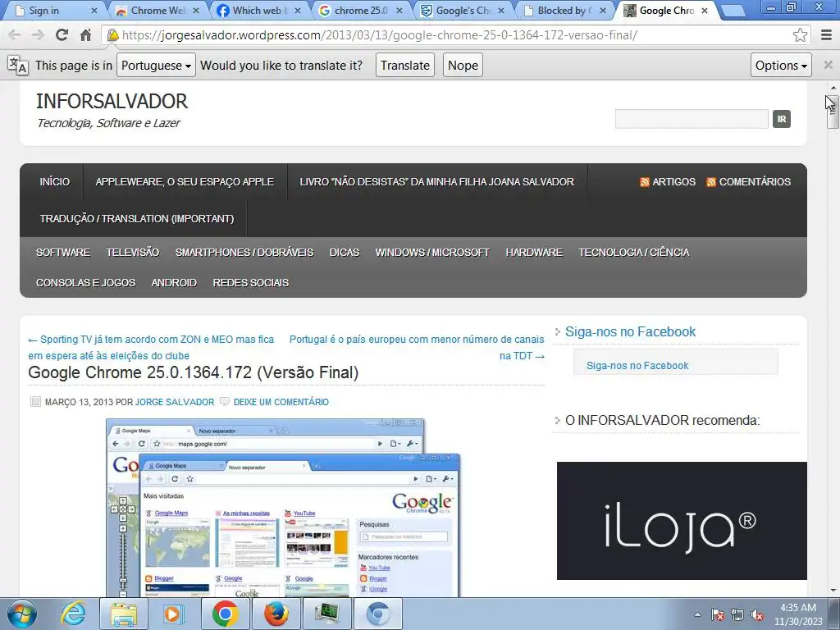Dismiss the translate infobar
840x630 pixels.
829,65
